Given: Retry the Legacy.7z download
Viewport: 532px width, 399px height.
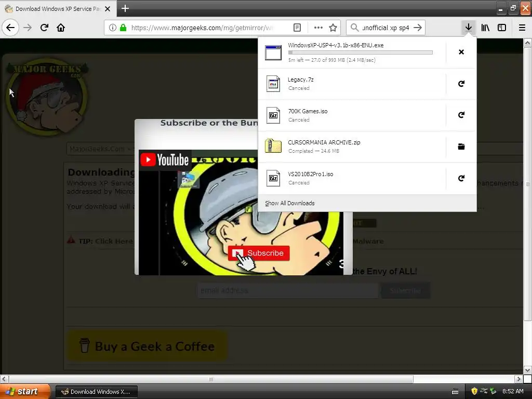Looking at the screenshot, I should click(461, 84).
